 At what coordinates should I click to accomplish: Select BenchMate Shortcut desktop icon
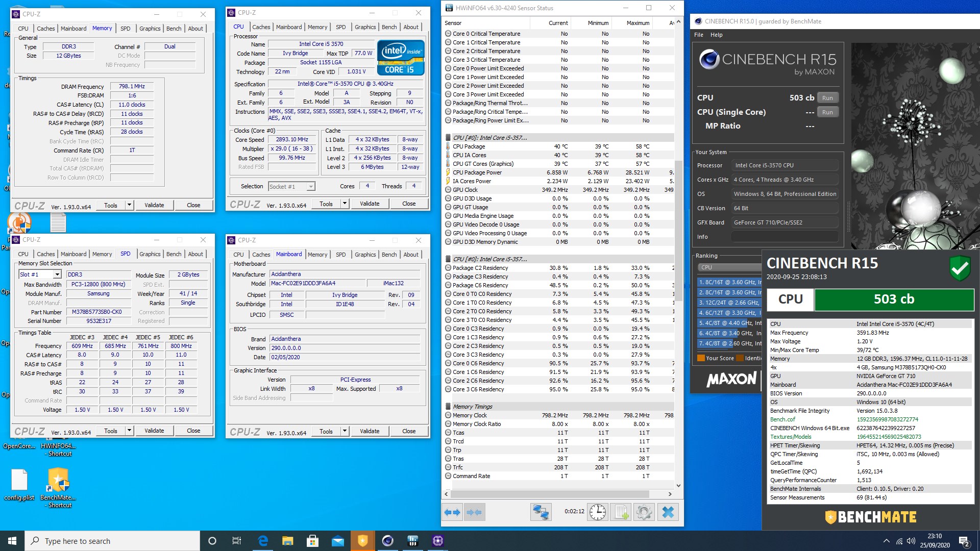[x=58, y=488]
